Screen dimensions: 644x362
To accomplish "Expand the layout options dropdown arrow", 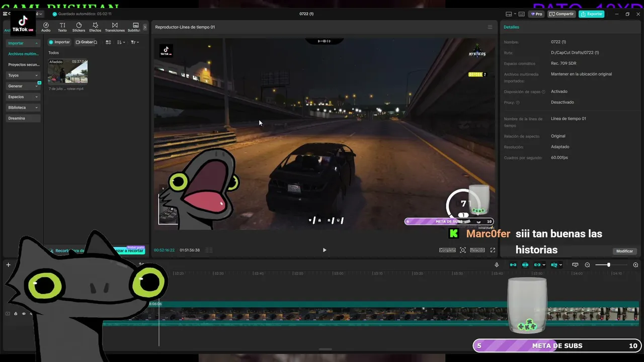I will (x=515, y=14).
